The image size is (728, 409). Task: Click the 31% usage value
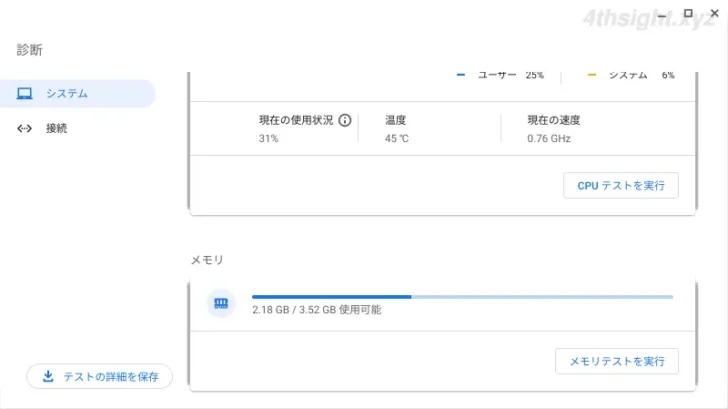click(268, 138)
